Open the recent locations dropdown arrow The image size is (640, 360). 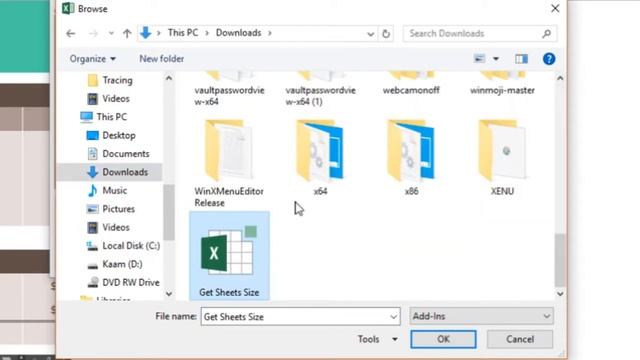pyautogui.click(x=111, y=33)
